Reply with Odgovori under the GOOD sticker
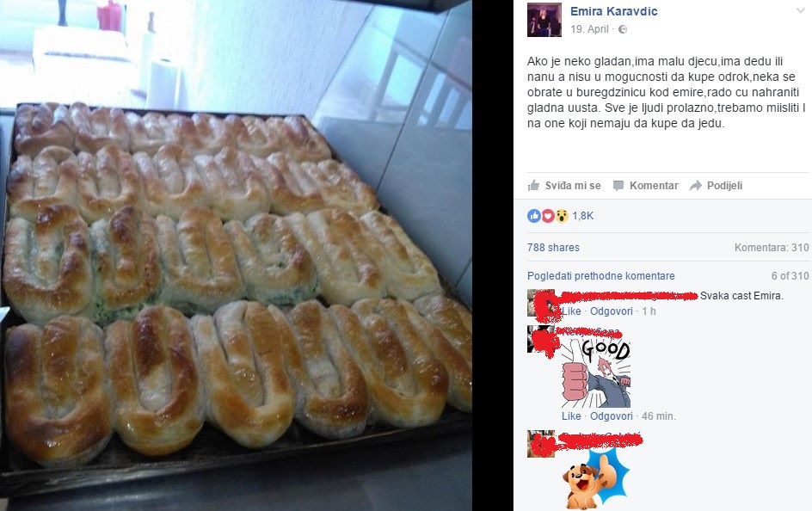 click(611, 416)
